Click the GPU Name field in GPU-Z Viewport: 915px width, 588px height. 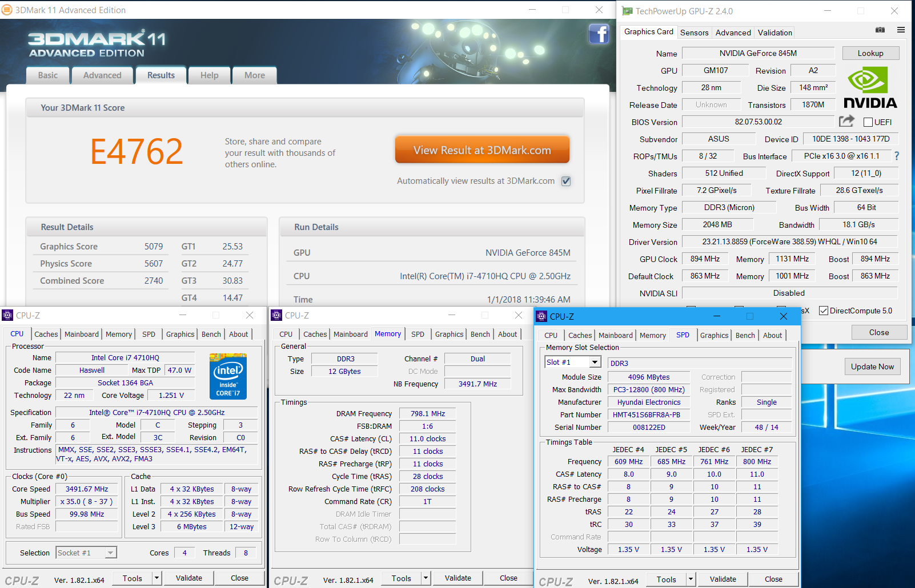[x=759, y=53]
